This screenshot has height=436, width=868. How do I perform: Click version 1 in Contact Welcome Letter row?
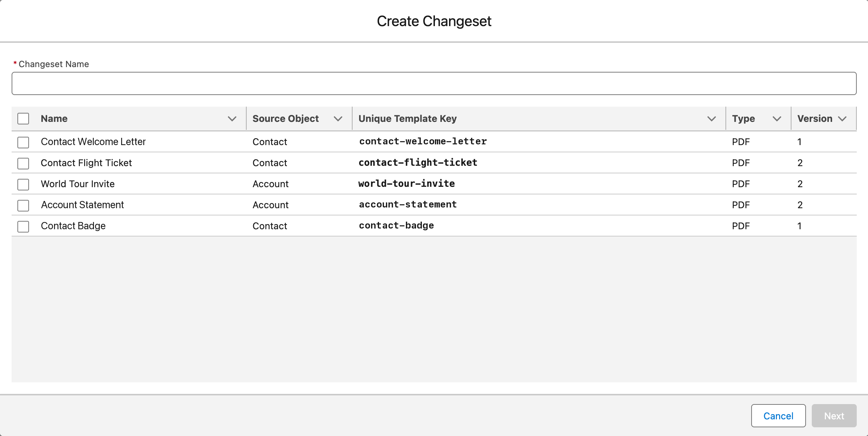point(799,142)
